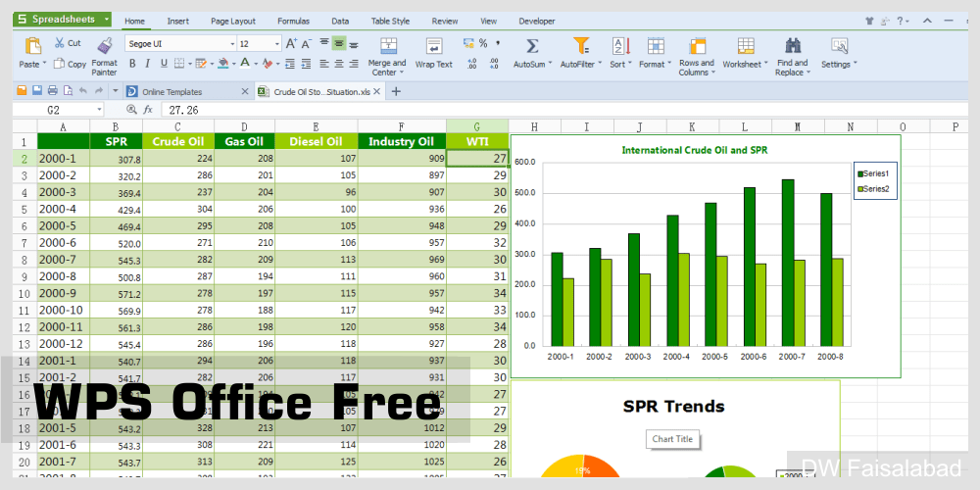Click the AutoSum sigma icon
Viewport: 980px width, 490px height.
point(532,46)
